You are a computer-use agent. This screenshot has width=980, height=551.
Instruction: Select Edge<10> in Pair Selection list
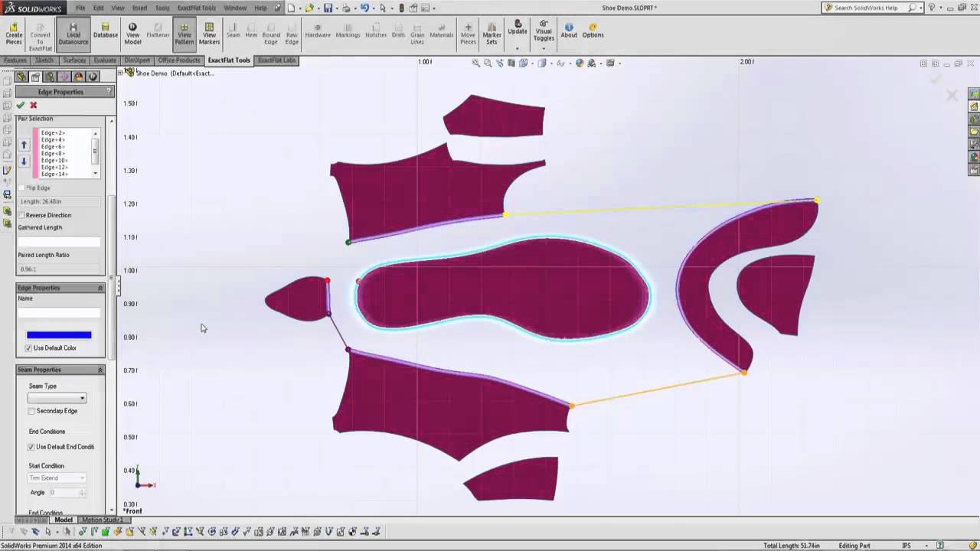point(54,161)
